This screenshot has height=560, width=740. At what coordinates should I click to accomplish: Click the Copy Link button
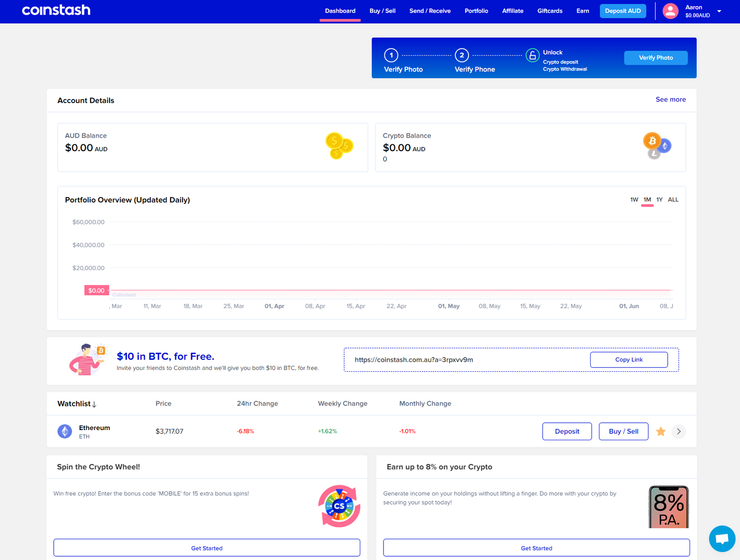tap(629, 360)
